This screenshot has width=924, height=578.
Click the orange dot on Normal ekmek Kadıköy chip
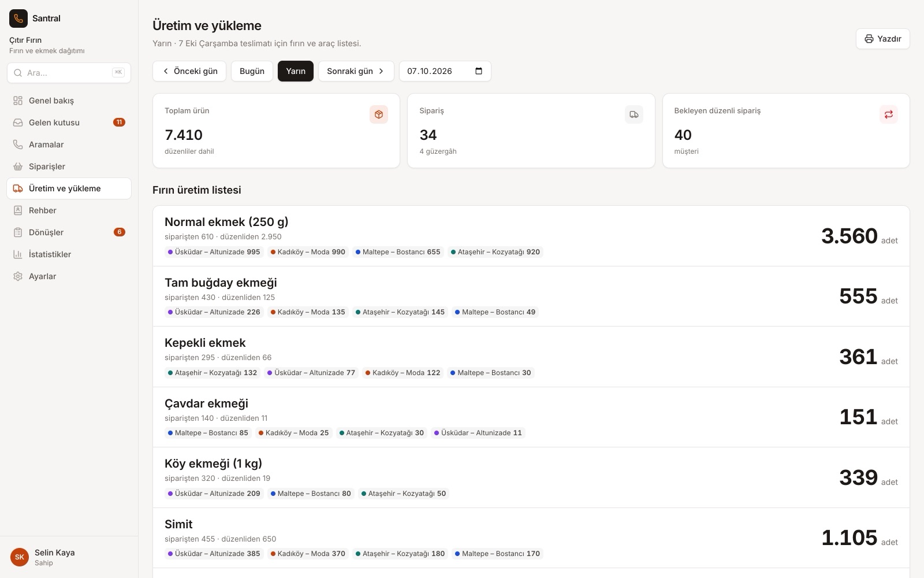pyautogui.click(x=273, y=252)
